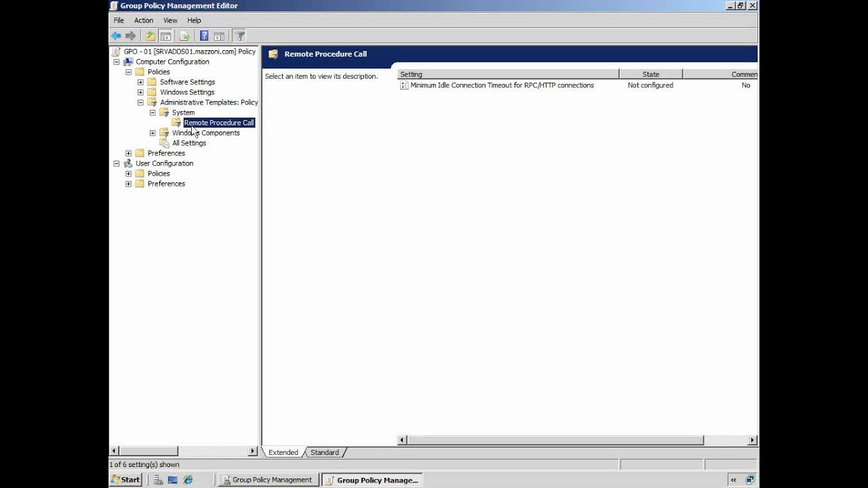This screenshot has height=488, width=868.
Task: Click the tree pane scroll left arrow
Action: point(114,451)
